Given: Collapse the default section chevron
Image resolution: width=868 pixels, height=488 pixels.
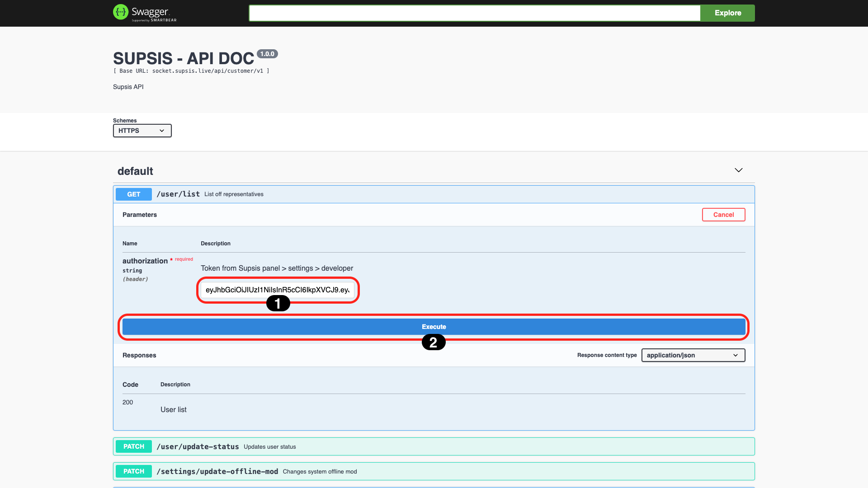Looking at the screenshot, I should (x=739, y=170).
